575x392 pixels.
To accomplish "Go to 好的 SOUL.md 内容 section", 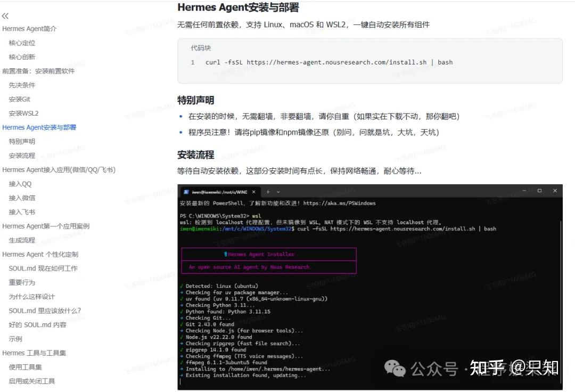I will (x=38, y=325).
